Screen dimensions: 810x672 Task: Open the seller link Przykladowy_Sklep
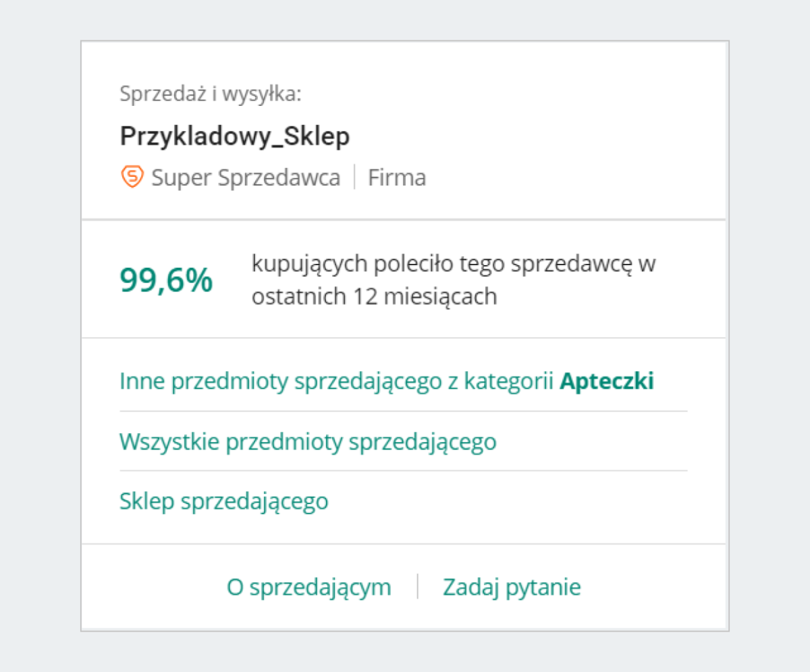[234, 135]
